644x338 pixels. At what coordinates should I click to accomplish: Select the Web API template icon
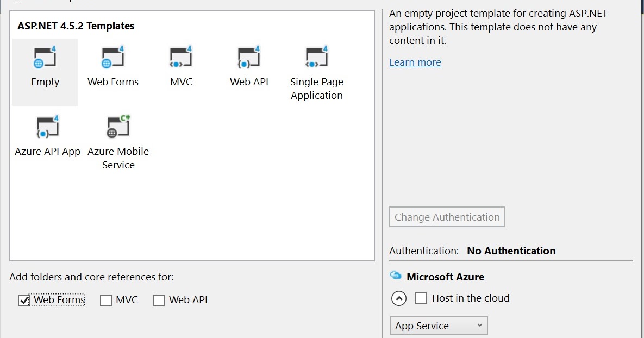click(x=249, y=58)
